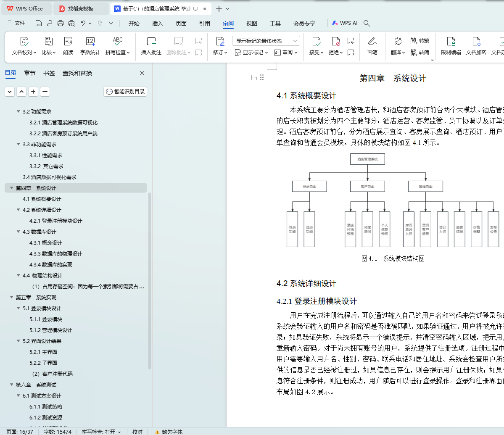Screen dimensions: 504x435
Task: Click the Save document icon
Action: [39, 23]
